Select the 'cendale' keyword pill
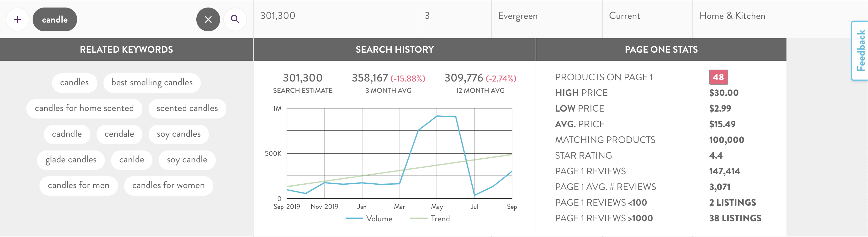 (119, 134)
